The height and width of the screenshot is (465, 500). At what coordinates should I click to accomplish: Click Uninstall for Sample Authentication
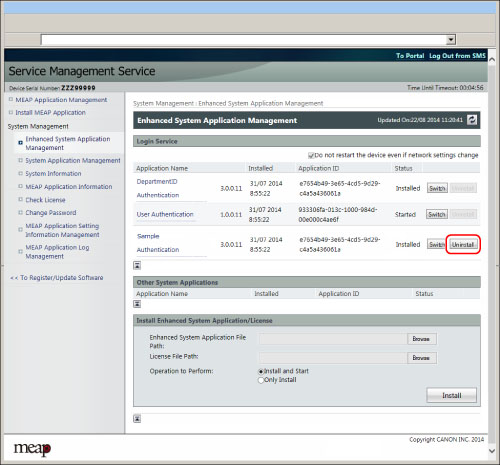click(463, 244)
